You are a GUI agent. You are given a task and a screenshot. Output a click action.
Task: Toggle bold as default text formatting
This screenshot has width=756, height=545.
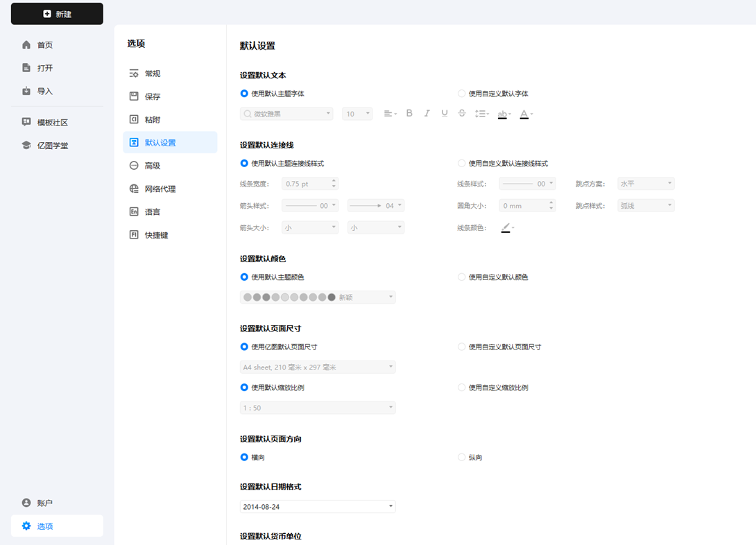(x=409, y=113)
